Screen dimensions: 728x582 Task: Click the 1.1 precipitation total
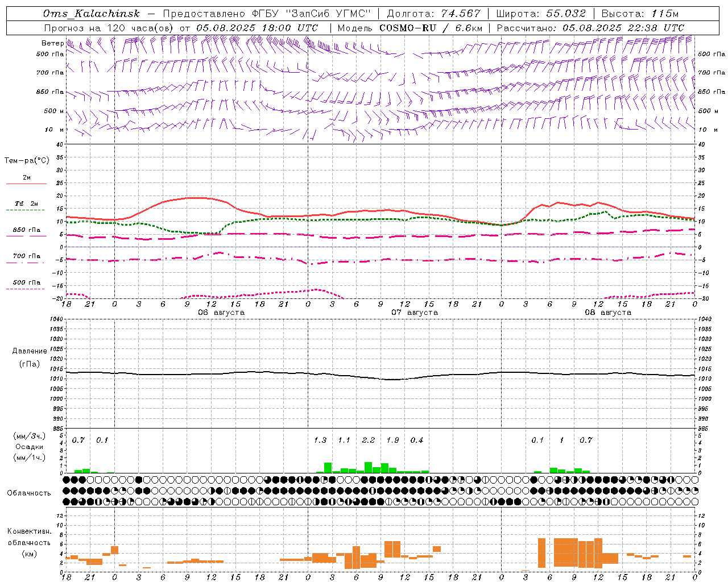(344, 440)
